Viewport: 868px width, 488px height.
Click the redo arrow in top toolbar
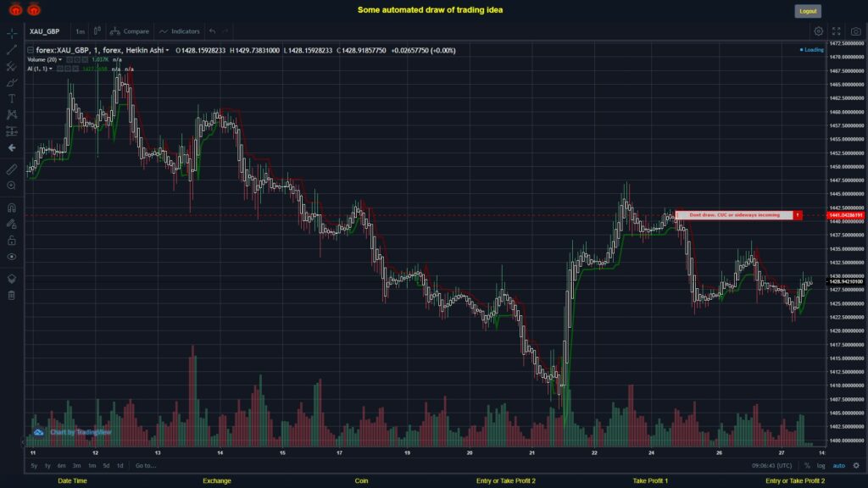225,31
